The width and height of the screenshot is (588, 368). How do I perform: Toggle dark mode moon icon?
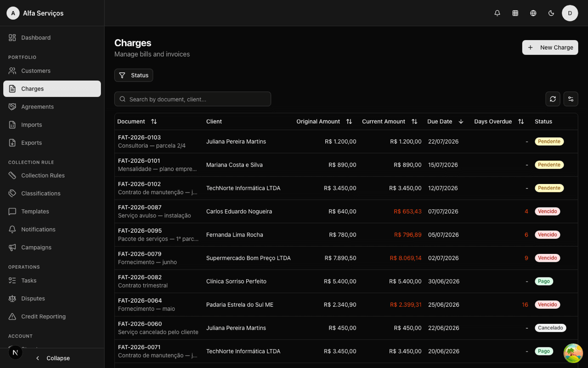pyautogui.click(x=551, y=13)
